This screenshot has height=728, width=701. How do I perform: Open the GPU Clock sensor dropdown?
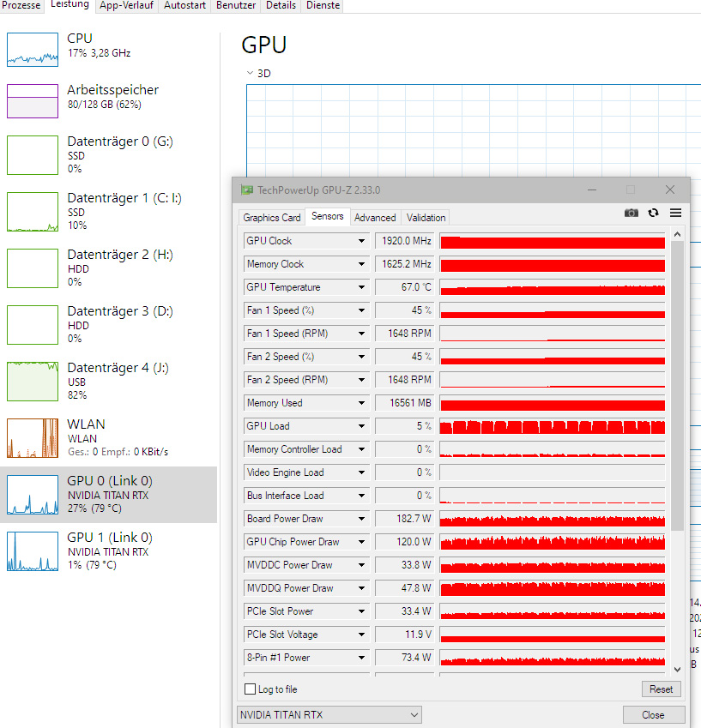361,241
